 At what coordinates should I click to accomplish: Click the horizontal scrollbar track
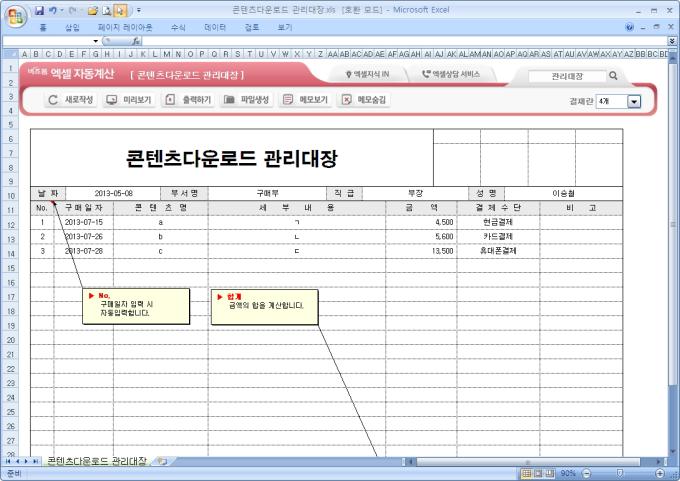(536, 461)
